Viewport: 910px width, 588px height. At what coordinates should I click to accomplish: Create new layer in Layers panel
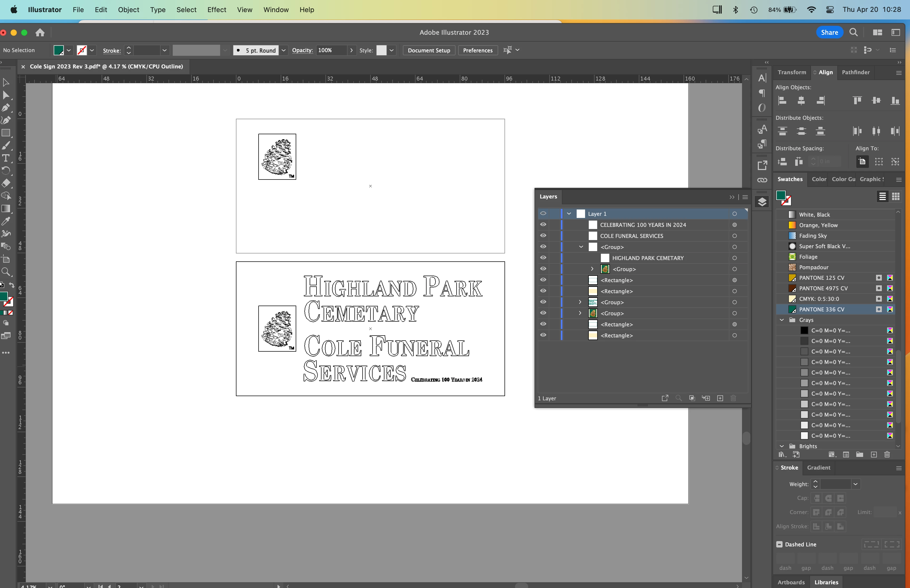pos(720,398)
